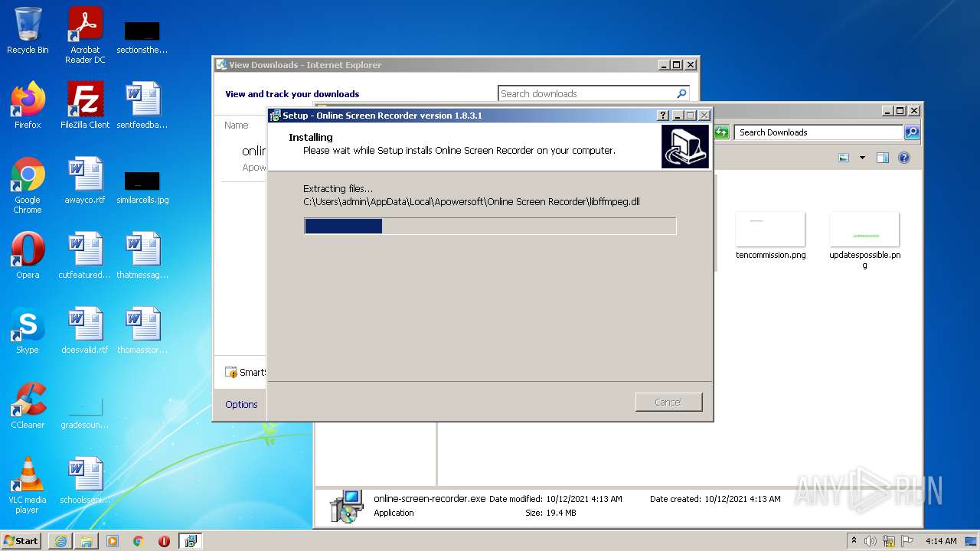Open Options link in View Downloads
980x551 pixels.
coord(241,404)
